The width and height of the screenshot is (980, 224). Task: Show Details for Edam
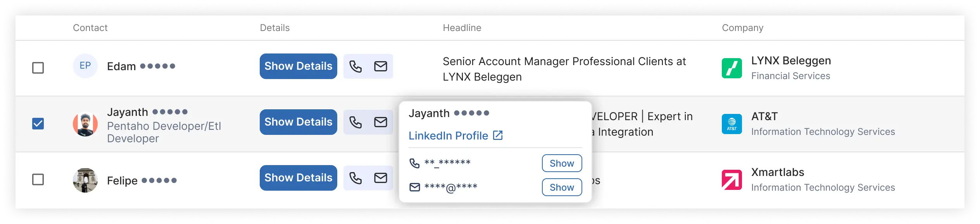pos(298,66)
